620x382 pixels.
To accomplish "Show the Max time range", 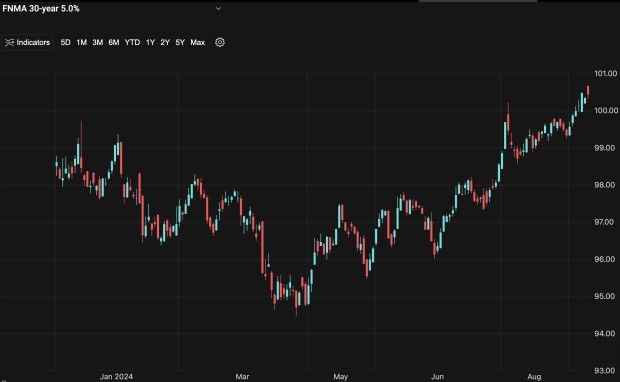I will coord(198,42).
